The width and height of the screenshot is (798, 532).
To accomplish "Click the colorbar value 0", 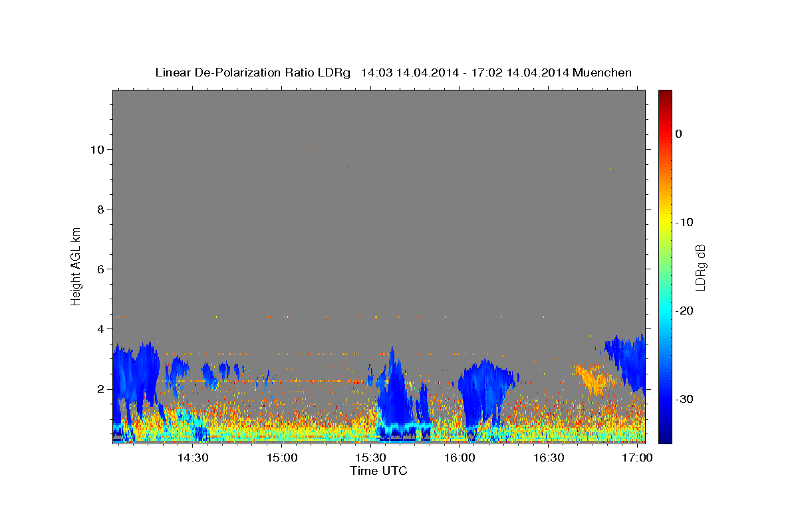I will pyautogui.click(x=679, y=134).
